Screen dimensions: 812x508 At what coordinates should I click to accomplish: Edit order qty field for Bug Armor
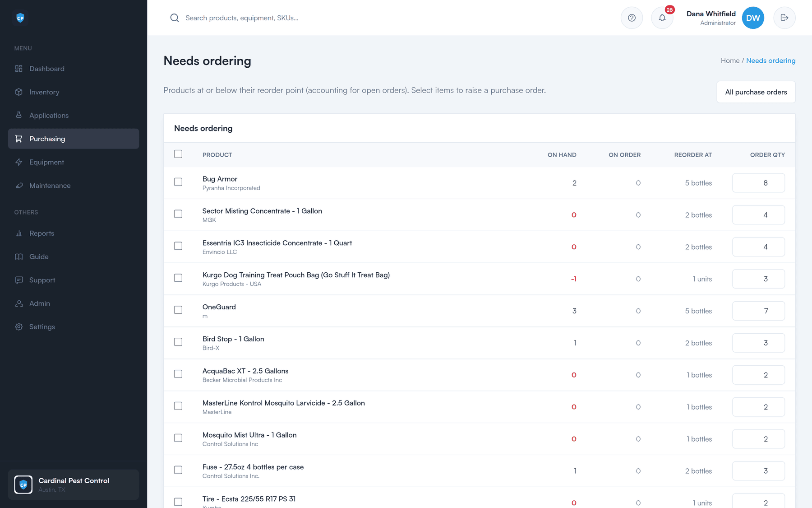click(x=758, y=183)
